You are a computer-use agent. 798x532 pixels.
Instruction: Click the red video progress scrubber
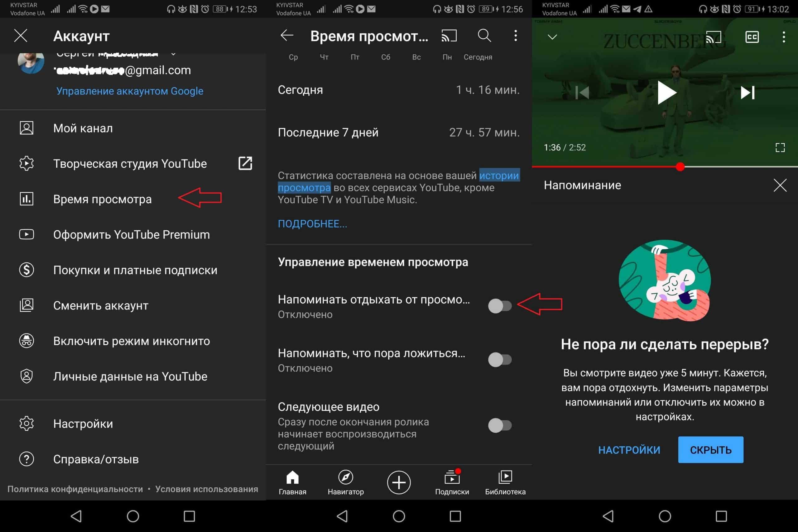tap(680, 167)
